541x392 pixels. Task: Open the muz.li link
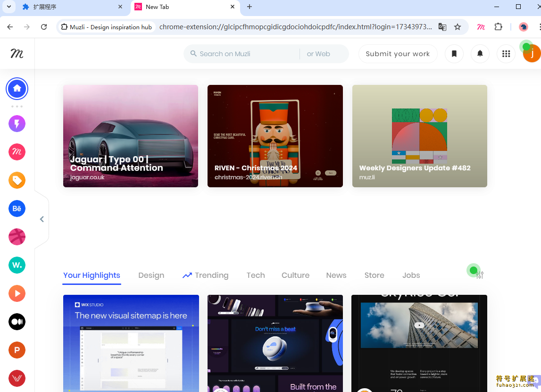367,177
